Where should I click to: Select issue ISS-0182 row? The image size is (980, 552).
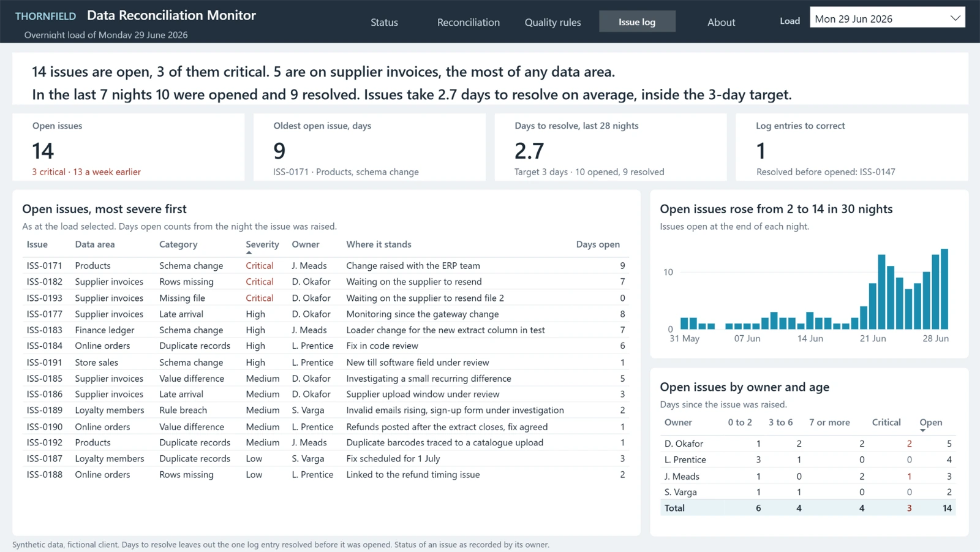325,281
